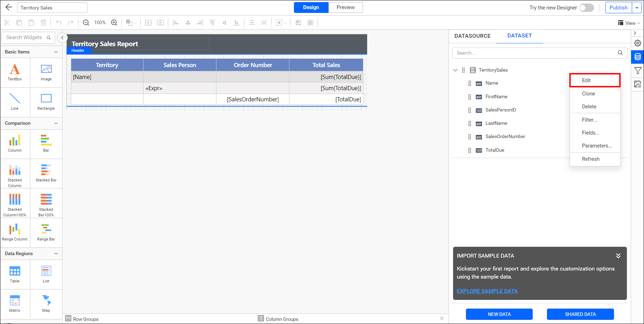Select the Rectangle basic item
Image resolution: width=644 pixels, height=324 pixels.
tap(46, 102)
